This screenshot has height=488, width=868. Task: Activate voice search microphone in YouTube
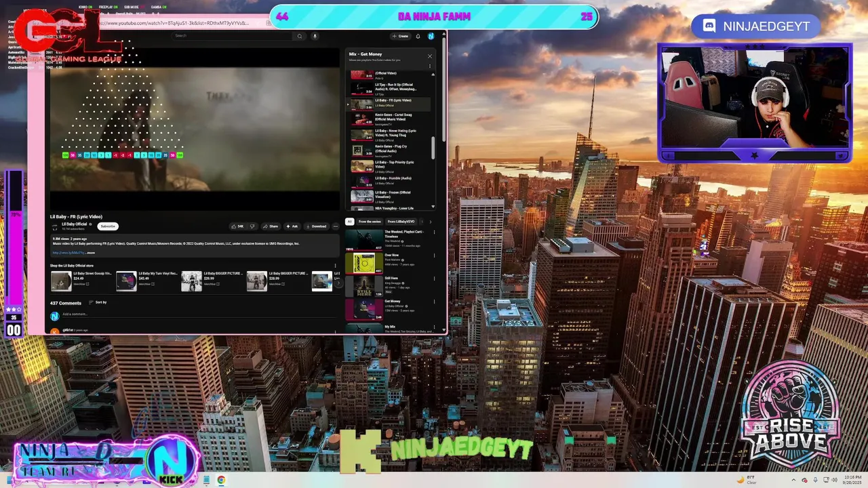[315, 36]
